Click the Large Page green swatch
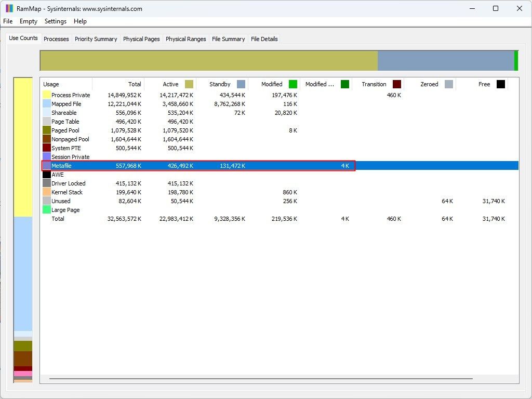The width and height of the screenshot is (532, 399). [x=46, y=210]
